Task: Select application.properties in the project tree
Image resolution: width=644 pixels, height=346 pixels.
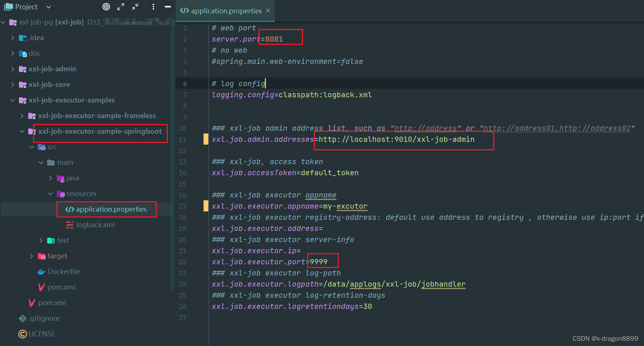Action: tap(111, 209)
